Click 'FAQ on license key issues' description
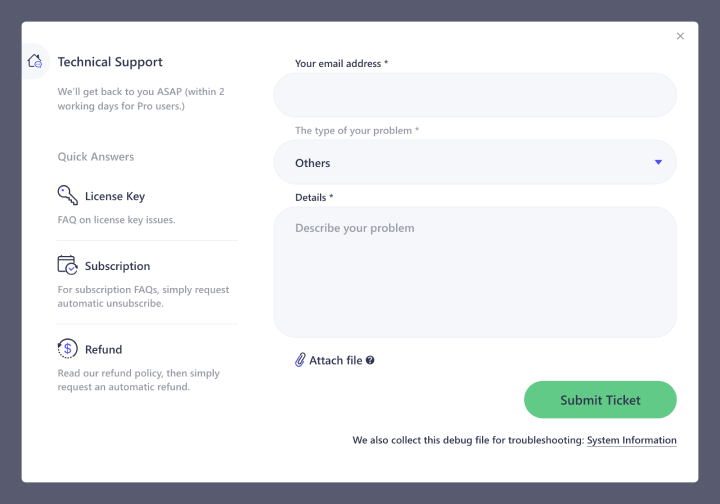Viewport: 720px width, 504px height. (116, 220)
